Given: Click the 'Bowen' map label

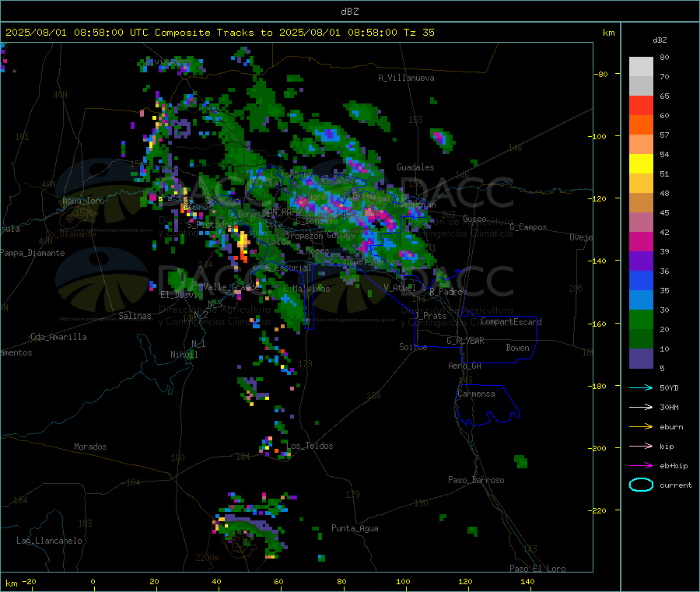Looking at the screenshot, I should pyautogui.click(x=517, y=349).
